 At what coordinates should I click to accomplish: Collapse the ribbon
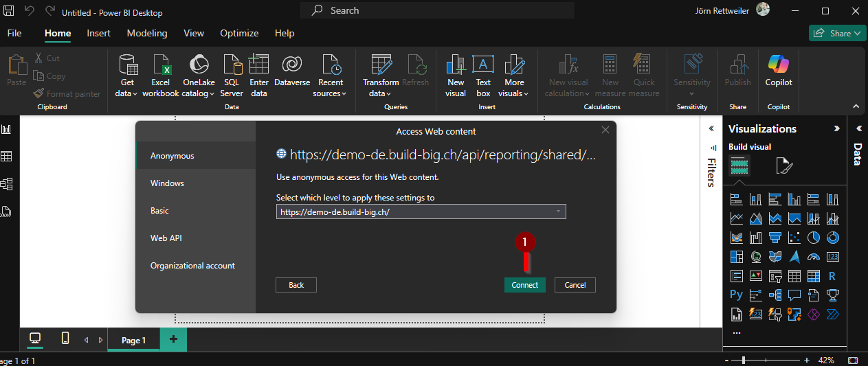coord(856,106)
